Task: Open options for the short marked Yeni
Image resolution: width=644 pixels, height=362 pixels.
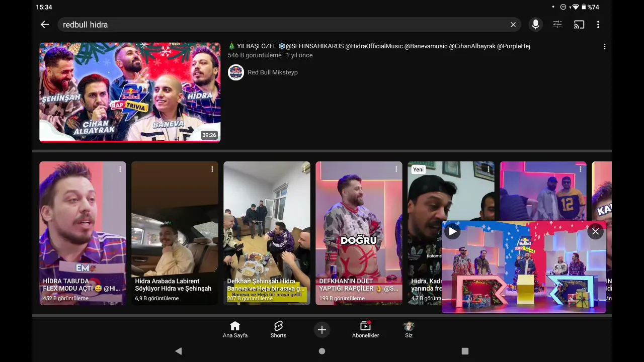Action: [488, 169]
